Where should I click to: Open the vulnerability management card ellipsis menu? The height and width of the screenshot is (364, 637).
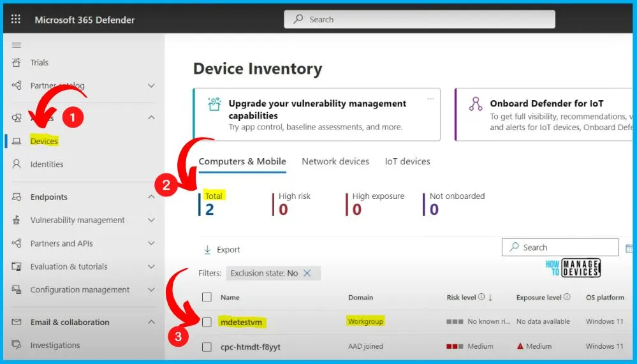pyautogui.click(x=430, y=99)
